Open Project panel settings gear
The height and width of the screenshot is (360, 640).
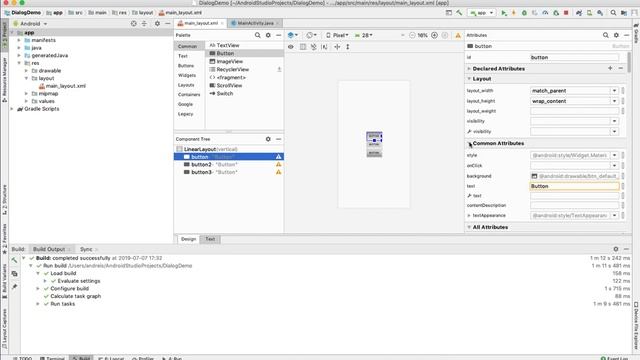coord(157,24)
